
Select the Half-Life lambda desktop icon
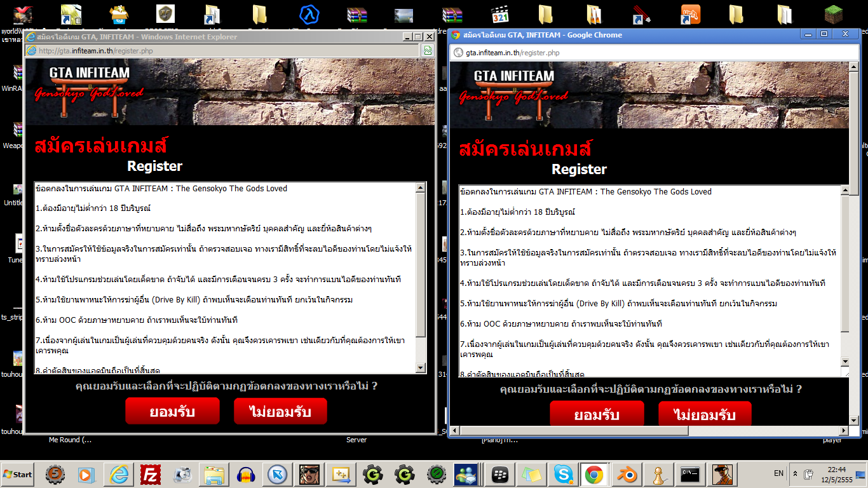309,14
